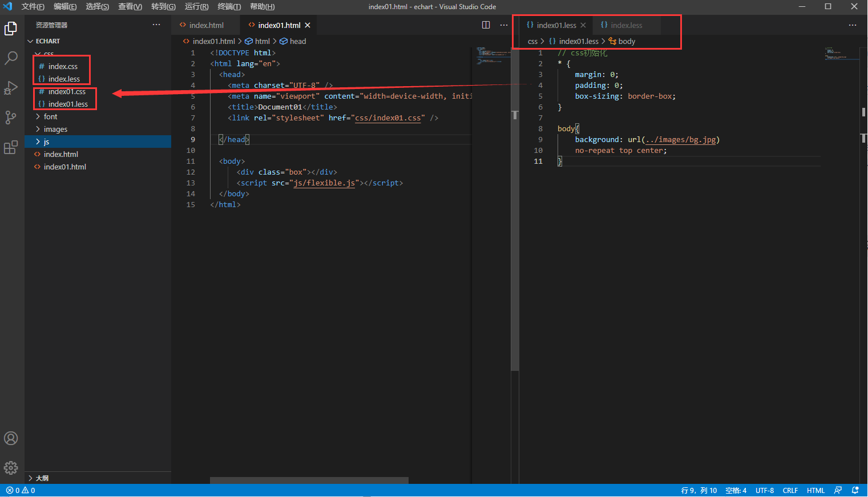Viewport: 868px width, 497px height.
Task: Open the 文件(F) menu
Action: click(x=33, y=6)
